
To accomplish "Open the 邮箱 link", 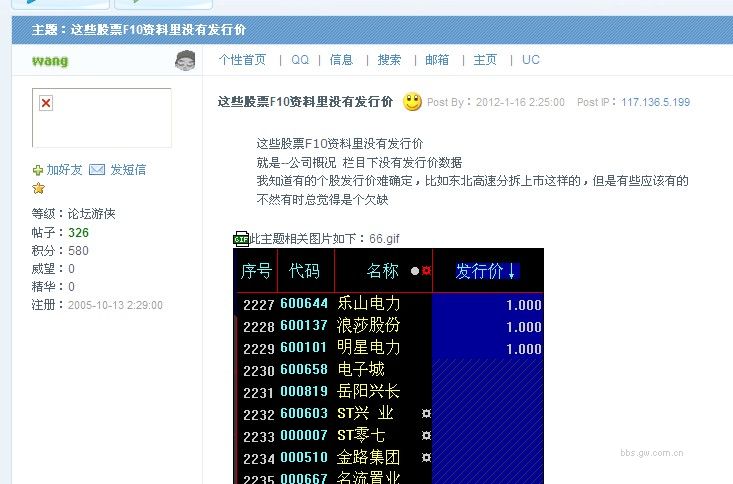I will point(437,60).
